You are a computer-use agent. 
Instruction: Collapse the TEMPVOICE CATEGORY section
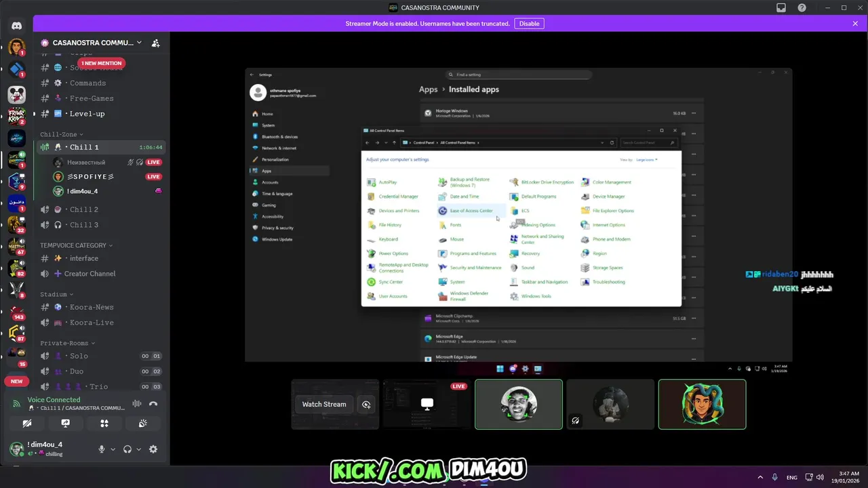tap(76, 245)
